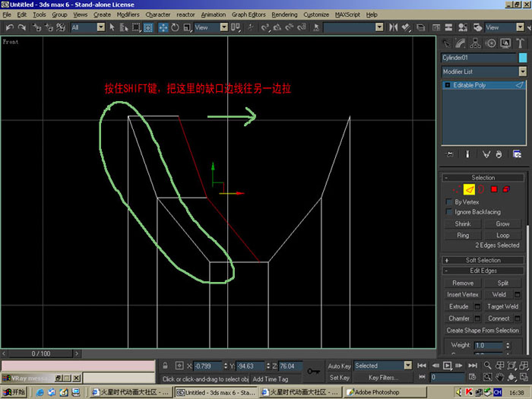Image resolution: width=532 pixels, height=399 pixels.
Task: Select the Select Object arrow tool
Action: 112,27
